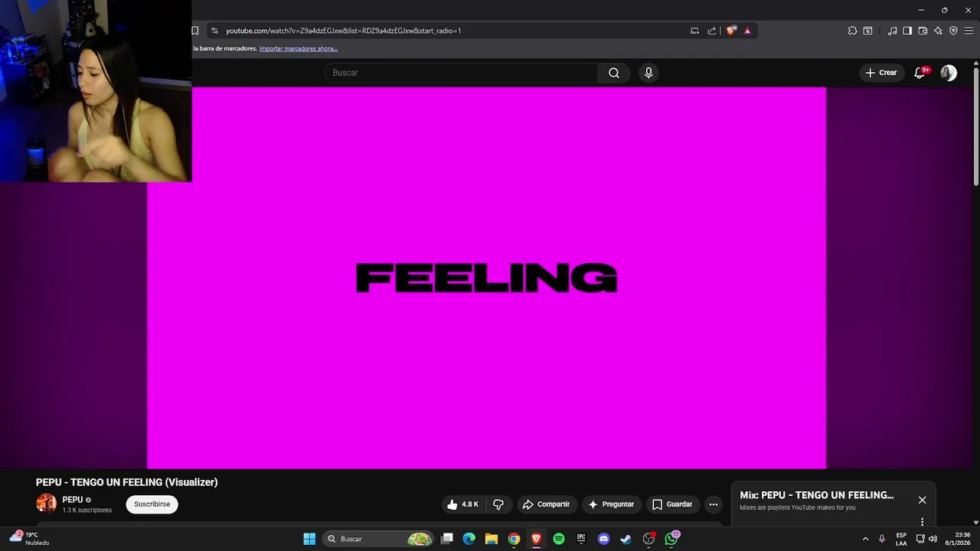
Task: Save the video with Guardar button
Action: click(672, 504)
